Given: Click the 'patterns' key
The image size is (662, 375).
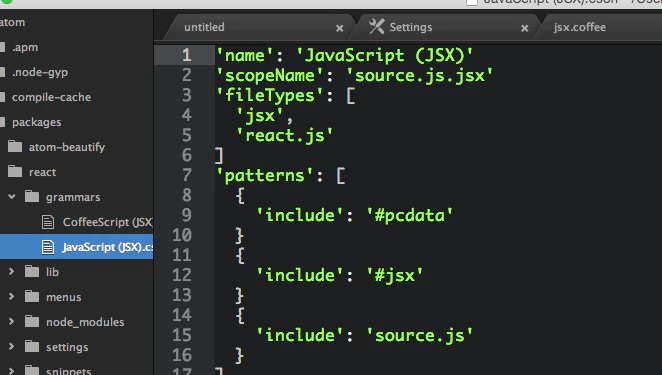Looking at the screenshot, I should coord(265,175).
